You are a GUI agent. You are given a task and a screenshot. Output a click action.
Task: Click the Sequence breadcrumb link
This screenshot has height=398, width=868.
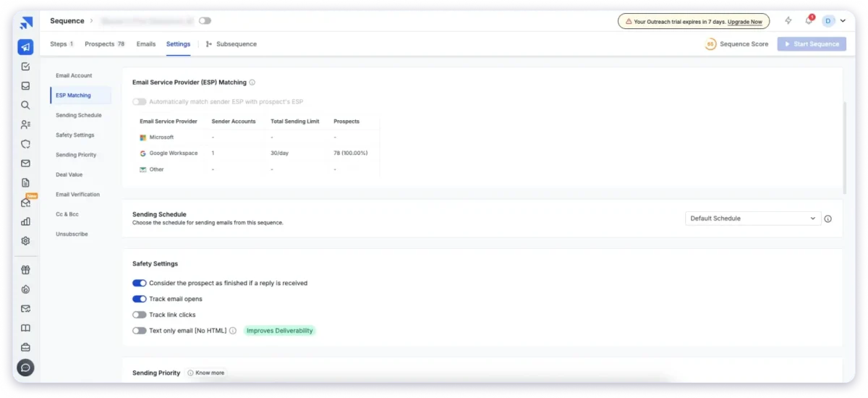pyautogui.click(x=67, y=21)
